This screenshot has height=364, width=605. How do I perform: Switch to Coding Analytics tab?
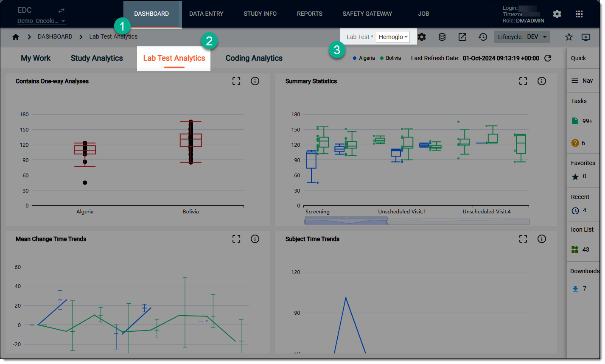[254, 58]
